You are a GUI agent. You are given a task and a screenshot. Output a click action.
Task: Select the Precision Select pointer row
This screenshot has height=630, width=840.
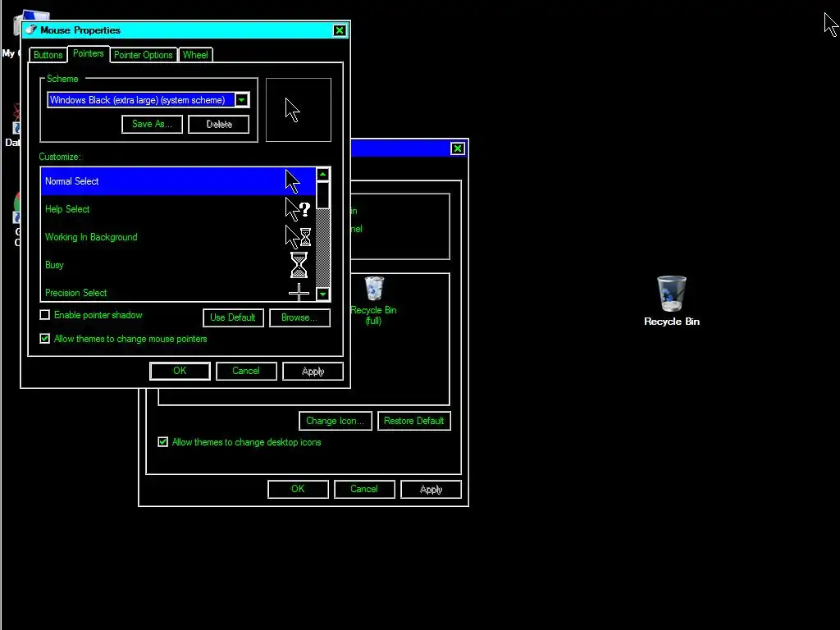tap(178, 293)
